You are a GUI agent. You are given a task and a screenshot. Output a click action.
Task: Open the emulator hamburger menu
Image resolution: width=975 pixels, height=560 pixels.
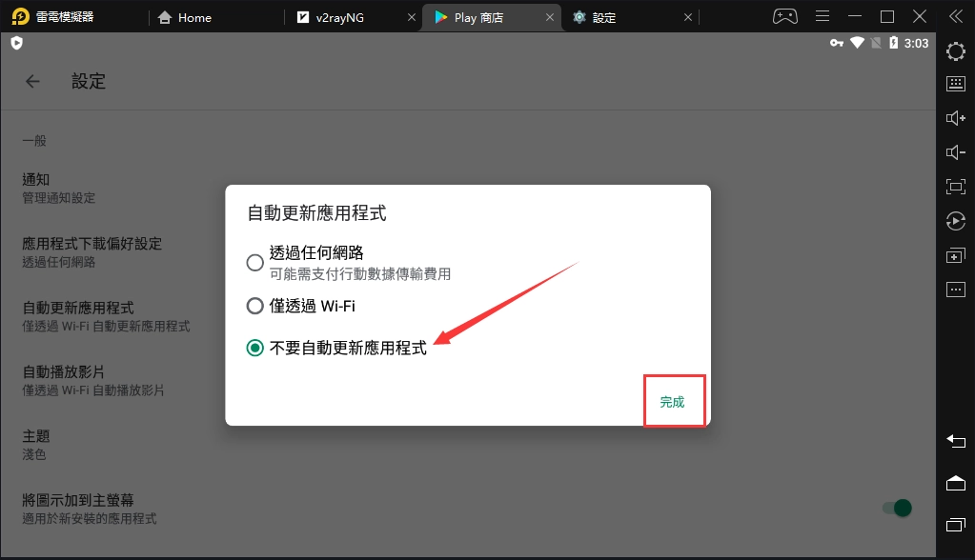(x=823, y=17)
